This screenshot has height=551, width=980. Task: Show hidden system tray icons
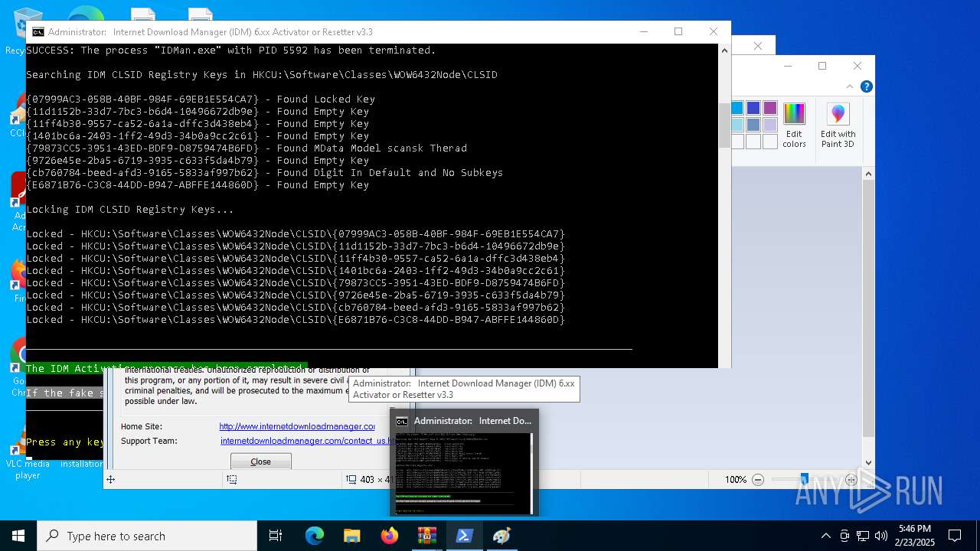tap(825, 536)
